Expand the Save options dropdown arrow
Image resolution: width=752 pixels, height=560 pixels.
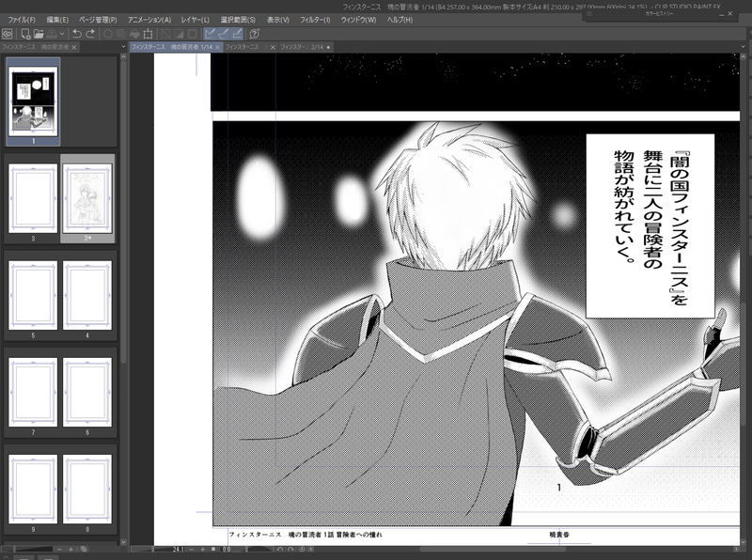click(x=62, y=34)
